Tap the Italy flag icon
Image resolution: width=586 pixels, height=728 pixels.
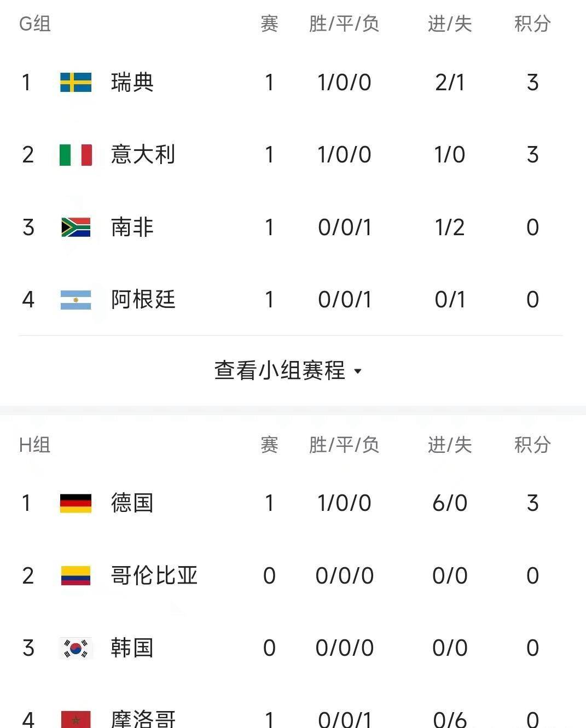[76, 155]
